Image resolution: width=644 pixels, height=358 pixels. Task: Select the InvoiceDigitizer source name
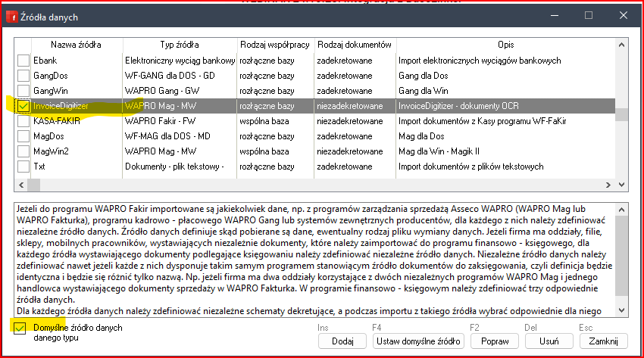(x=61, y=106)
